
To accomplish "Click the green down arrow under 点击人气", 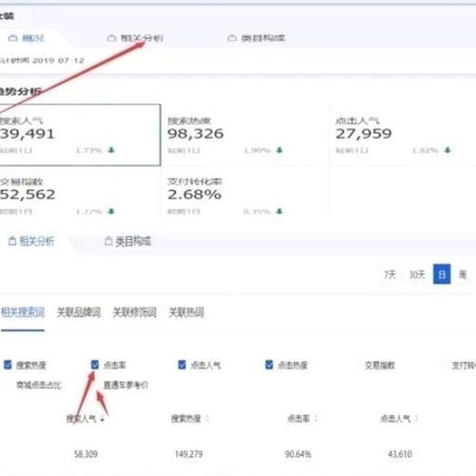I will tap(447, 149).
